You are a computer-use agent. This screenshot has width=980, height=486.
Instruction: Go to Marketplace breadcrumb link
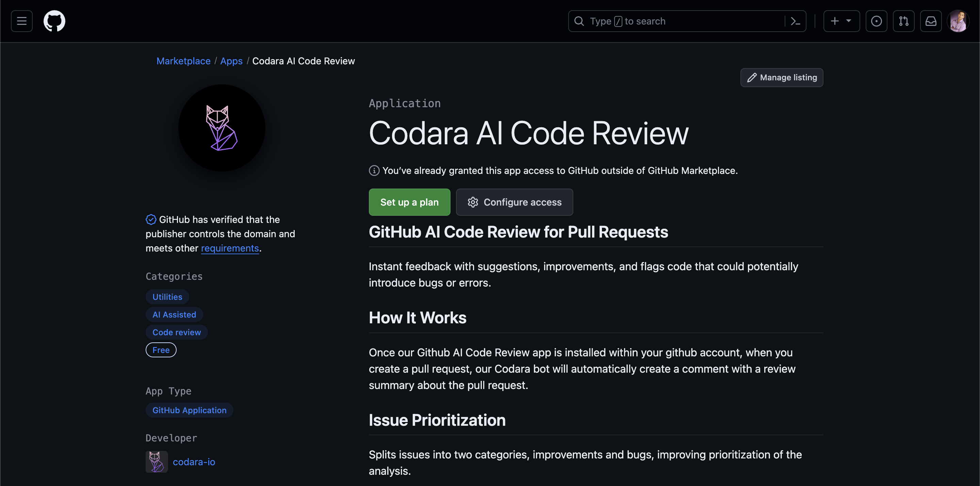pos(183,61)
